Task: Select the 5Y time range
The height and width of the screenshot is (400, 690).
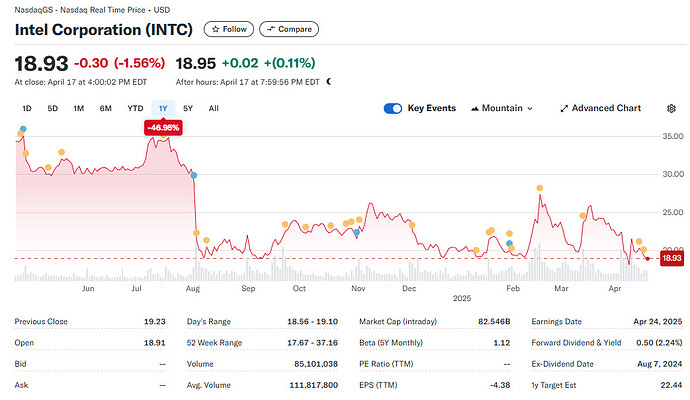Action: click(188, 108)
